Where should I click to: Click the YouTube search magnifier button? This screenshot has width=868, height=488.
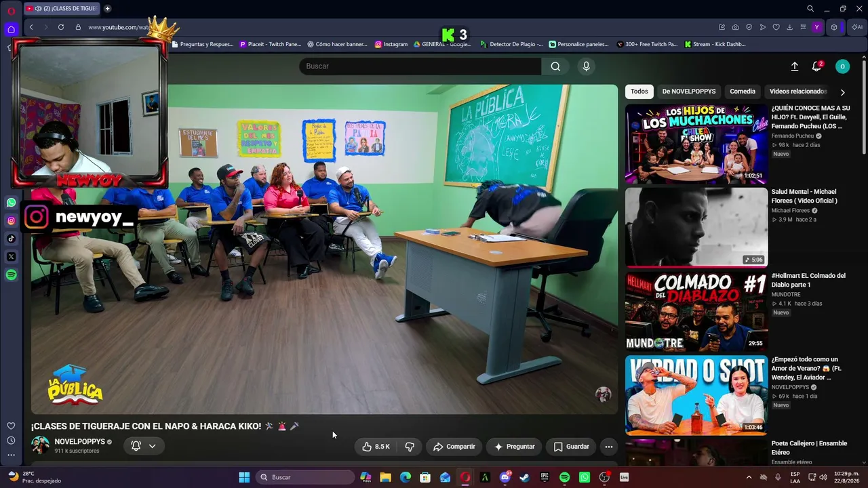coord(555,66)
